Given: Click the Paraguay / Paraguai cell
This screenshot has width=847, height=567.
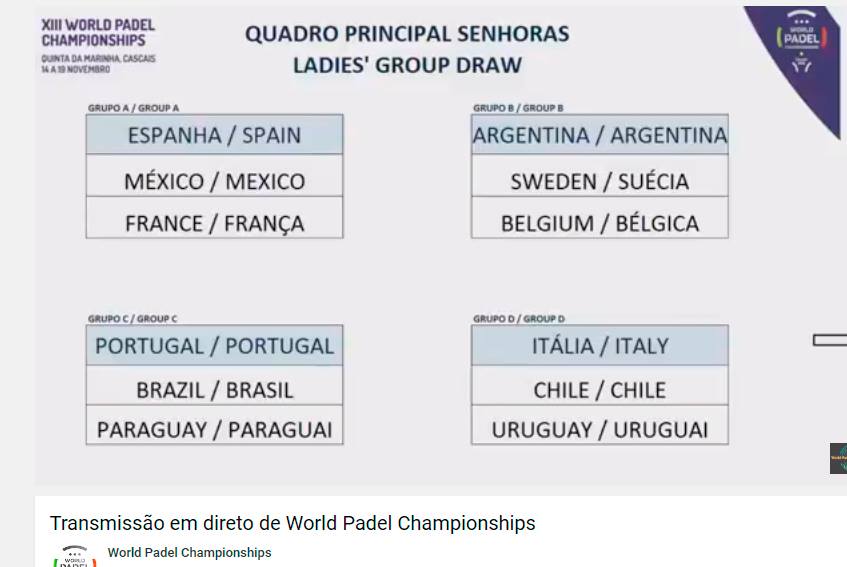Looking at the screenshot, I should pos(214,425).
